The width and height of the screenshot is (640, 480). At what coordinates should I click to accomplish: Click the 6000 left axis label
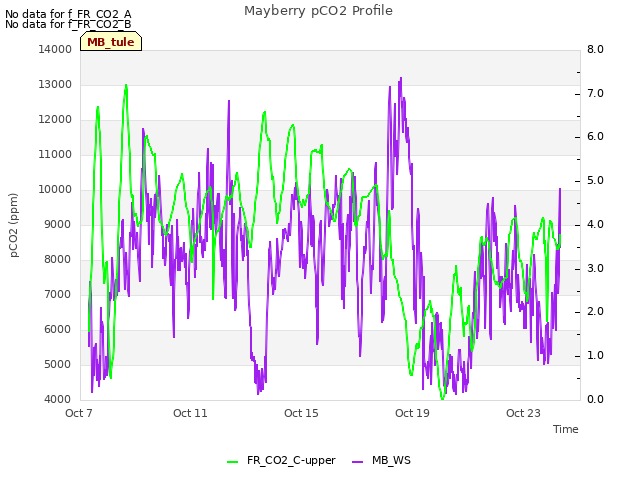click(x=58, y=330)
